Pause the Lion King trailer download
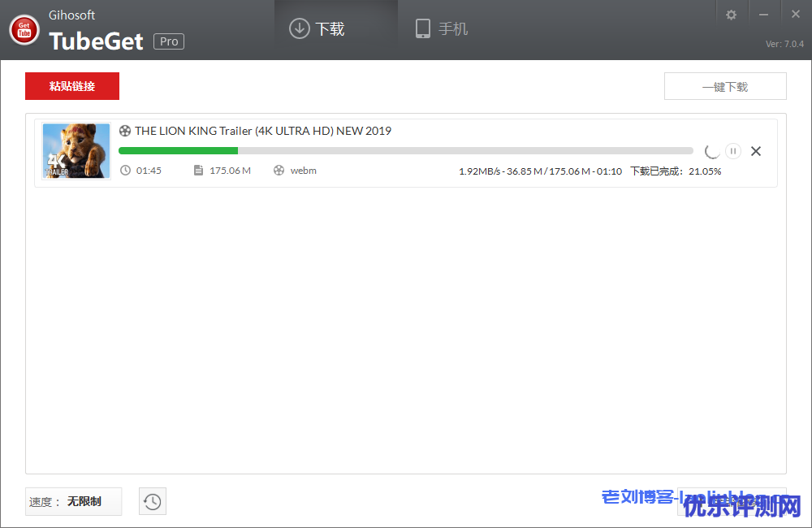The height and width of the screenshot is (528, 812). pos(732,151)
